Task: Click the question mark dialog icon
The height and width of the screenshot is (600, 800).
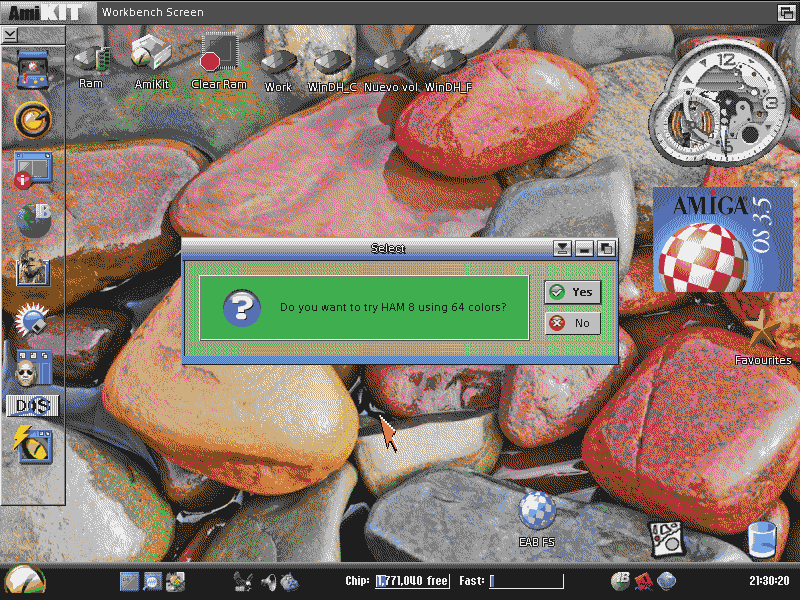Action: click(x=242, y=308)
